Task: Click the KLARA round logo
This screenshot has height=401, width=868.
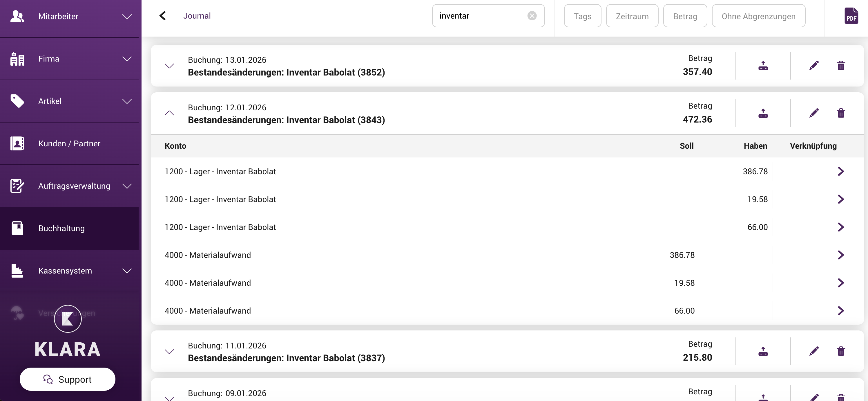Action: [68, 319]
